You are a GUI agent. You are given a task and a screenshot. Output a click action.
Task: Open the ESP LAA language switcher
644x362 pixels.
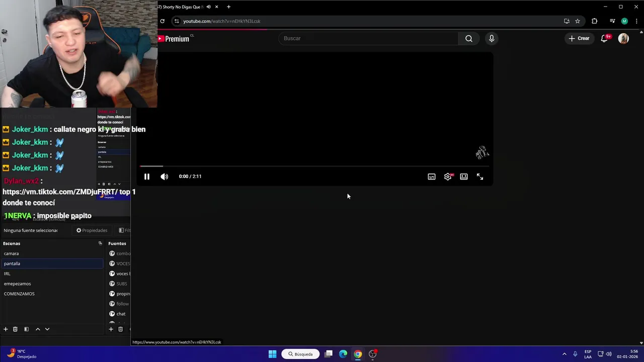[588, 354]
